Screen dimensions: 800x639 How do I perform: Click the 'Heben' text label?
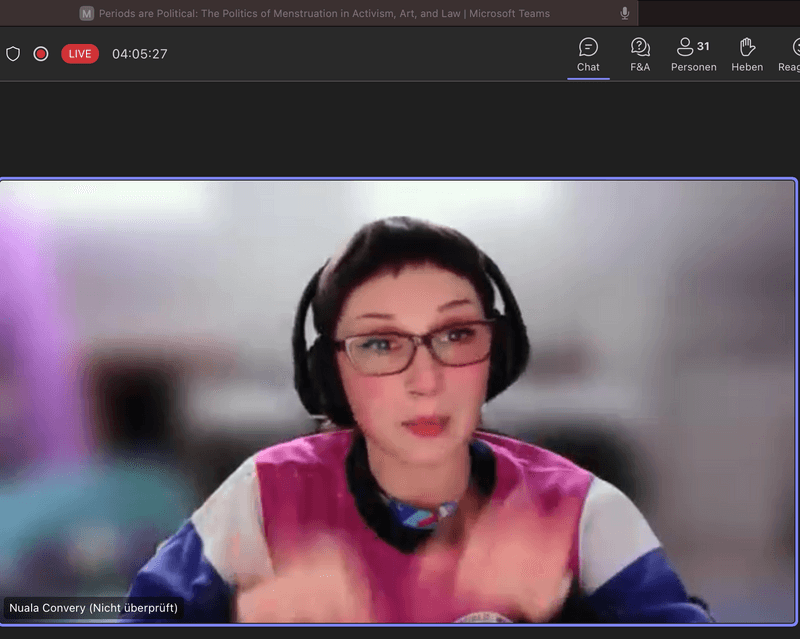click(x=746, y=67)
